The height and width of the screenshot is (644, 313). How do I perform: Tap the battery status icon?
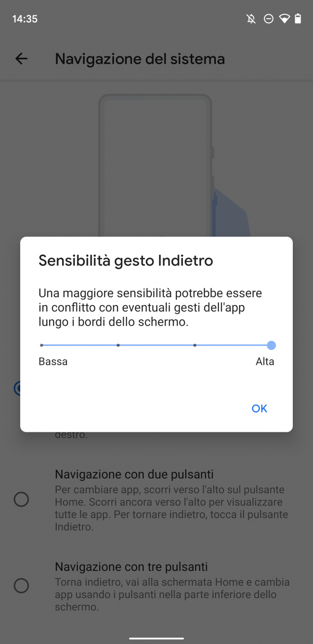pos(298,19)
